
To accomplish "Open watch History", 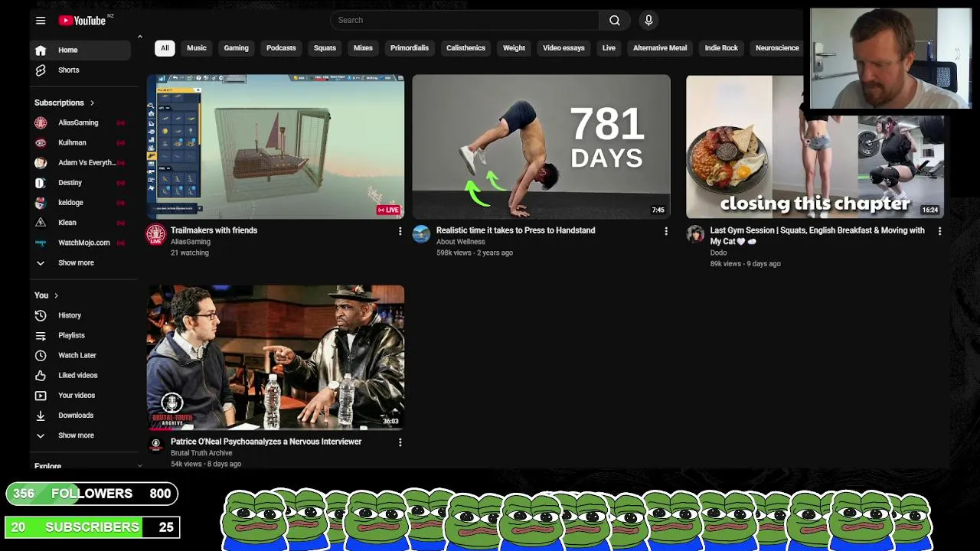I will (80, 315).
